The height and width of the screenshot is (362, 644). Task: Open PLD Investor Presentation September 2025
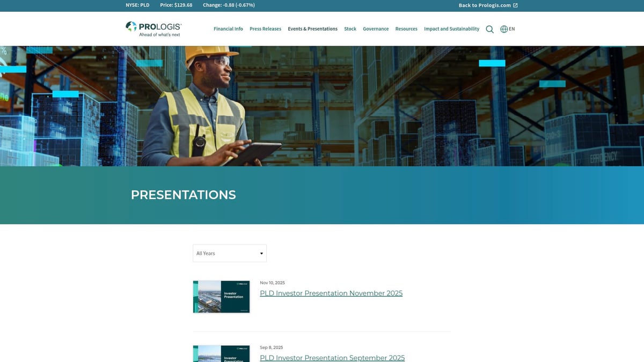[x=332, y=358]
